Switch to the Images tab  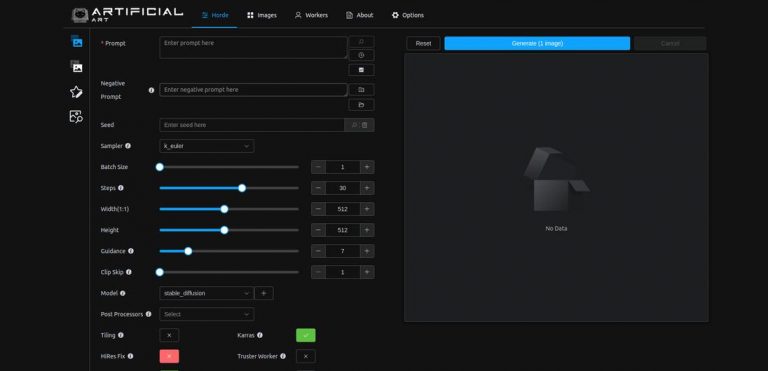click(262, 15)
